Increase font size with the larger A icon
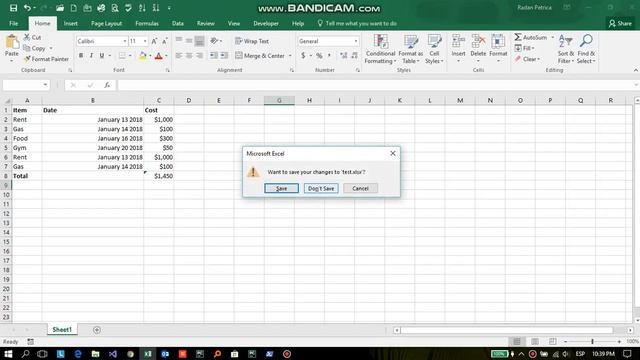The image size is (640, 360). 154,41
